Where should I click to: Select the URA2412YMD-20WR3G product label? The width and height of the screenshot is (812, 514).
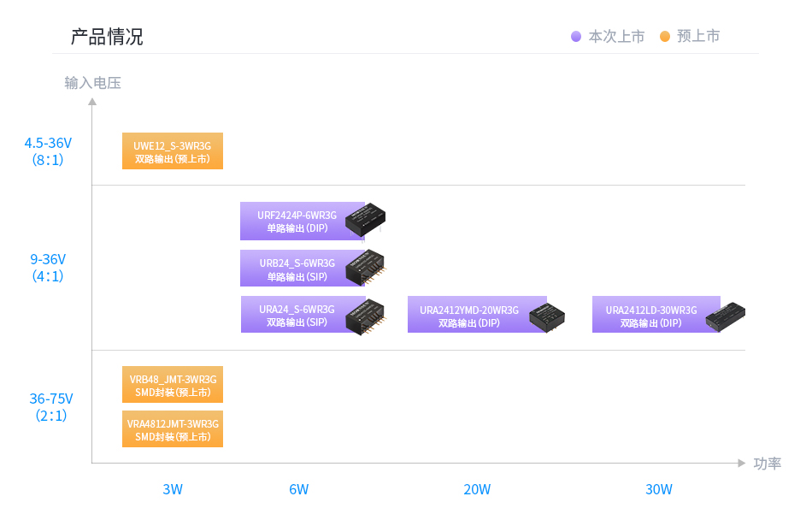(x=469, y=315)
